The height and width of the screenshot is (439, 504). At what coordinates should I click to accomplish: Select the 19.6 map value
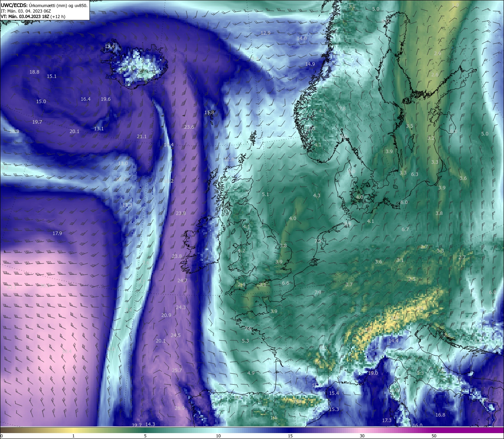pyautogui.click(x=106, y=99)
